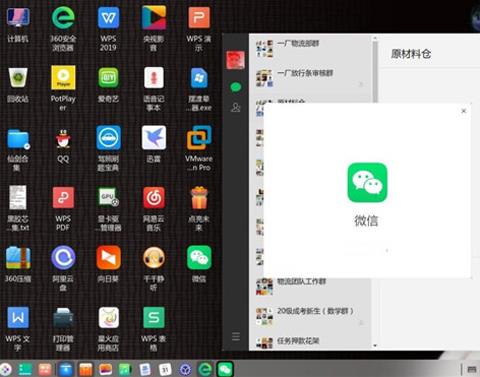Open the 迅雷 desktop icon
Screen dimensions: 480x377
tap(154, 144)
